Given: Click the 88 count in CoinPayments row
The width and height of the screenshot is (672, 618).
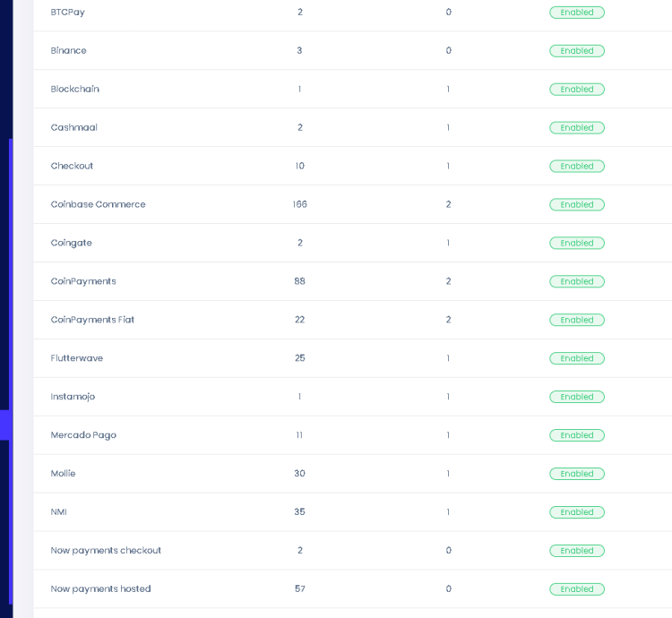Looking at the screenshot, I should click(299, 281).
